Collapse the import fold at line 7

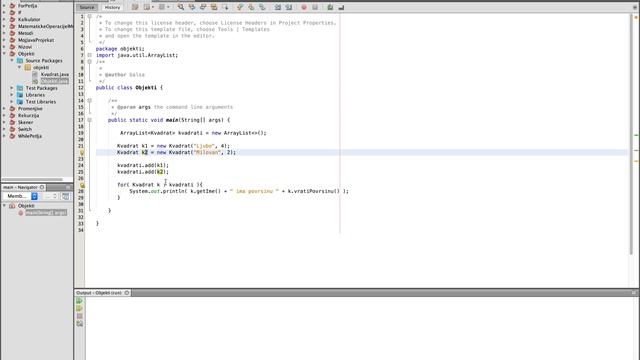click(x=89, y=55)
